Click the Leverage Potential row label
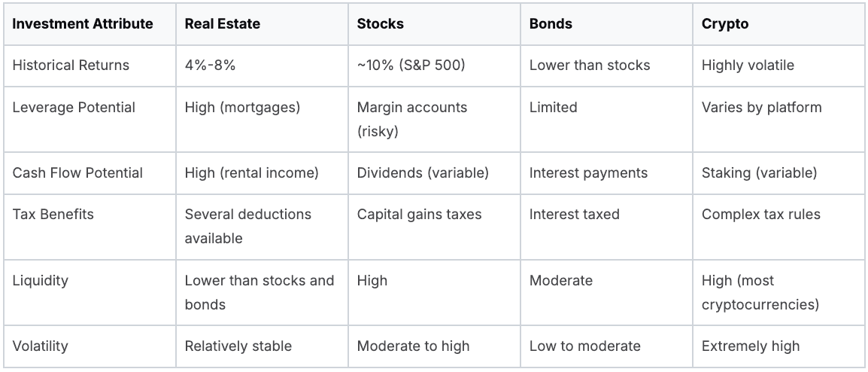Viewport: 868px width, 372px height. point(74,107)
